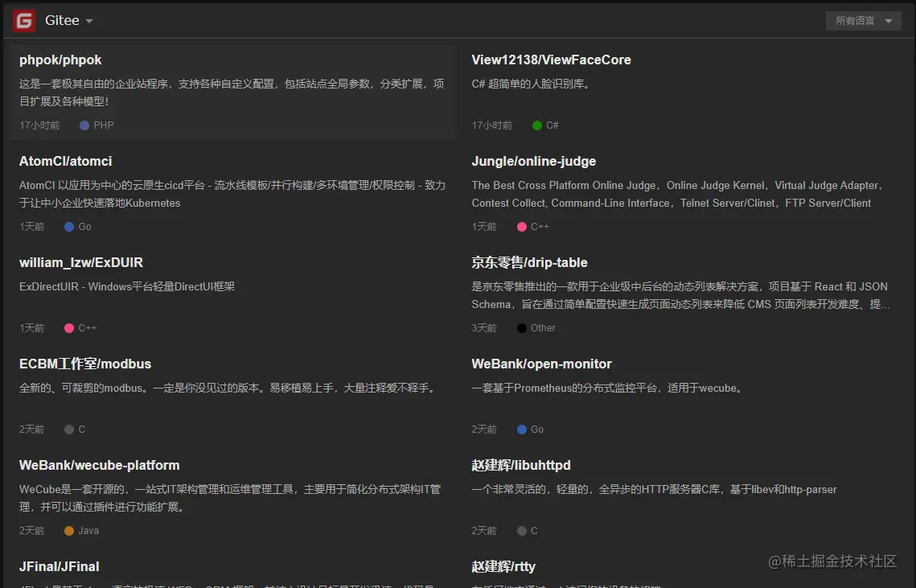Screen dimensions: 916x588
Task: Open the View12138/ViewFaceCore repository
Action: point(551,60)
